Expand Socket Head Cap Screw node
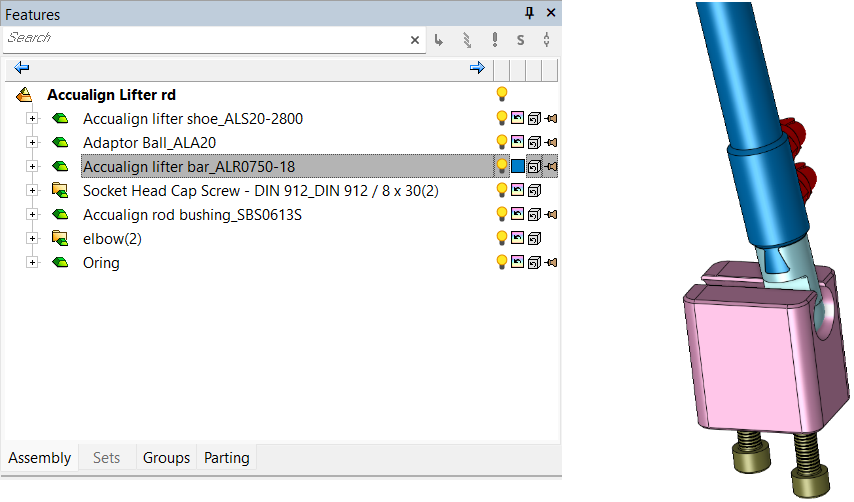 click(33, 190)
